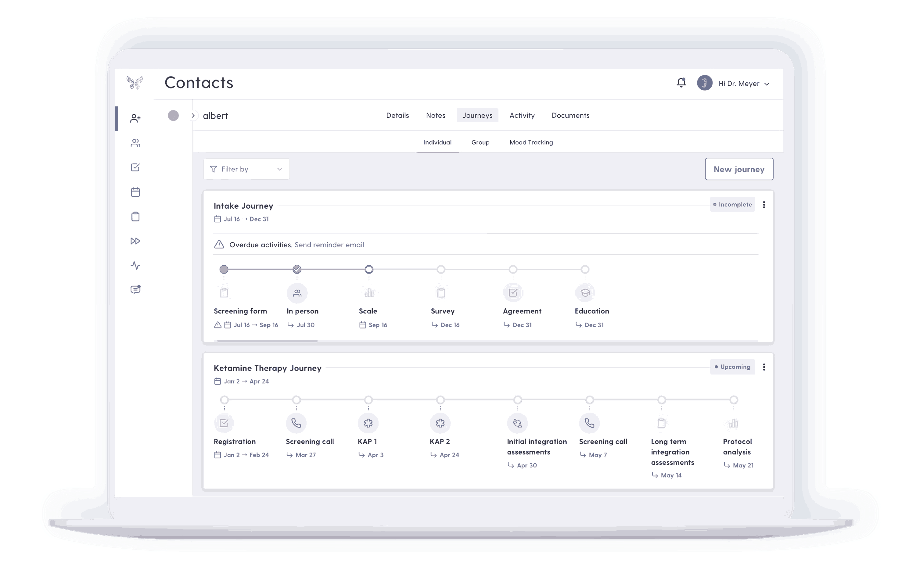Open the groups people sidebar icon
Image resolution: width=902 pixels, height=588 pixels.
135,143
